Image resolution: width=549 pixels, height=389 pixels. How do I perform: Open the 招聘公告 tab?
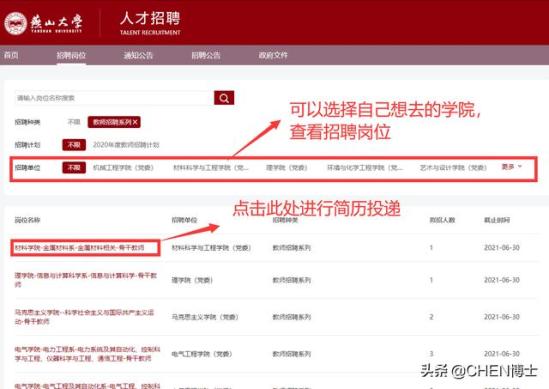point(206,55)
